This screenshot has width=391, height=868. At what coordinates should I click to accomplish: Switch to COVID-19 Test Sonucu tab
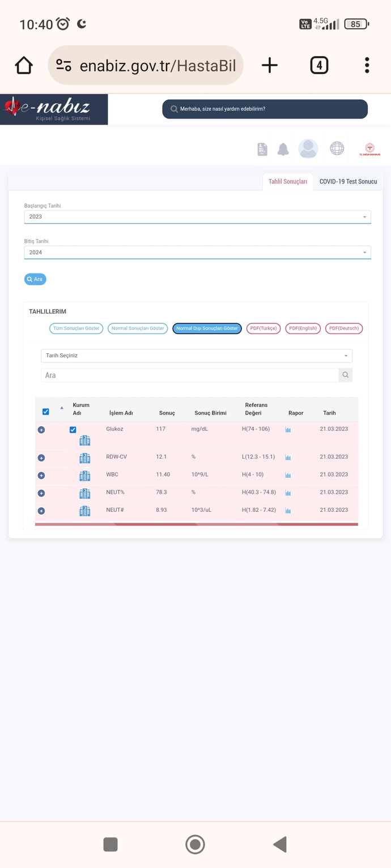click(348, 182)
